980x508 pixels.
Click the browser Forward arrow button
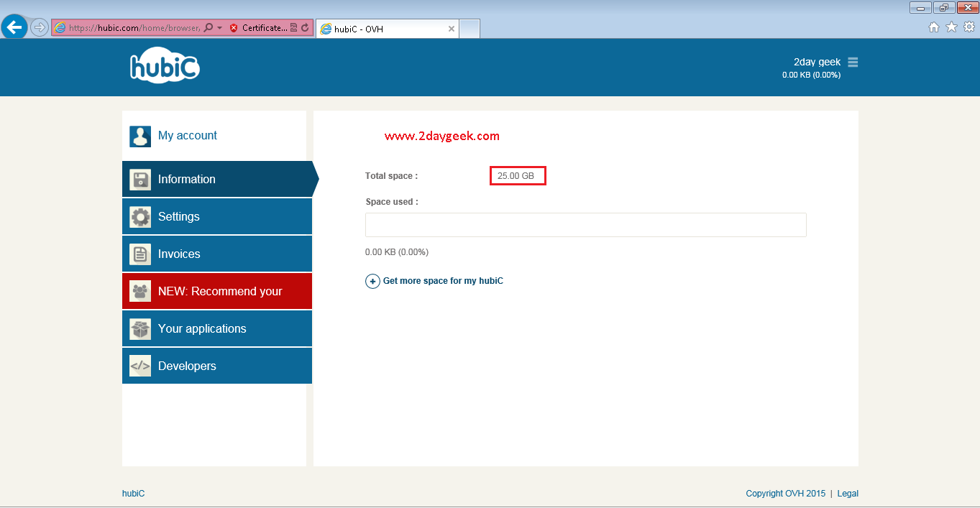tap(40, 27)
